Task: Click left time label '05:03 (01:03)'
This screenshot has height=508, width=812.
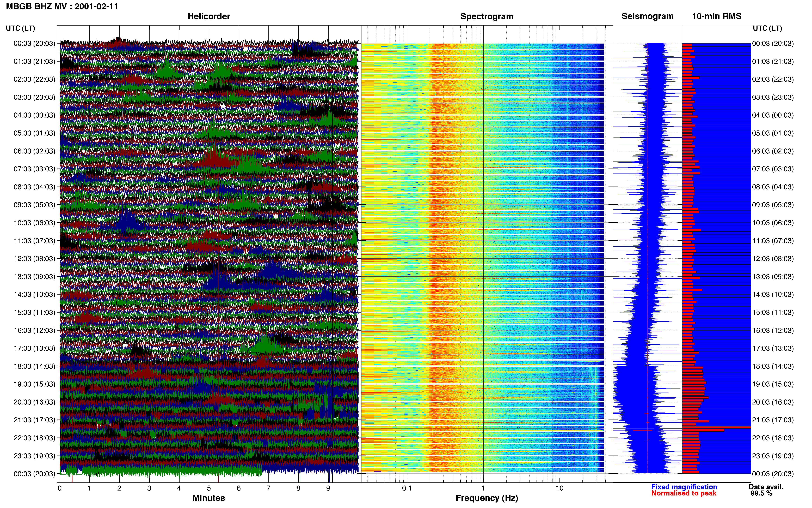Action: coord(34,133)
